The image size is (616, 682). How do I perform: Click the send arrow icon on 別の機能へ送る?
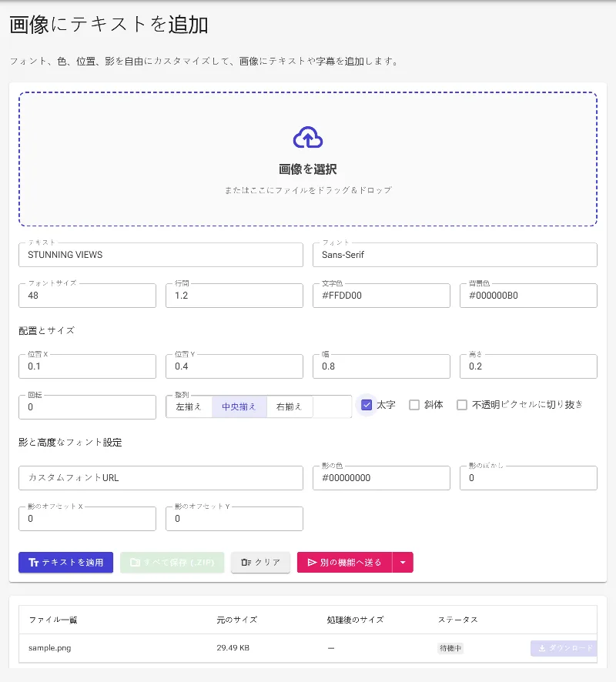[312, 563]
